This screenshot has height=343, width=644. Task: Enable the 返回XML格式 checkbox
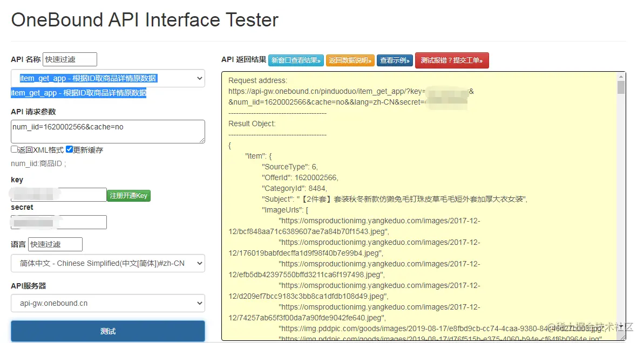pyautogui.click(x=15, y=149)
